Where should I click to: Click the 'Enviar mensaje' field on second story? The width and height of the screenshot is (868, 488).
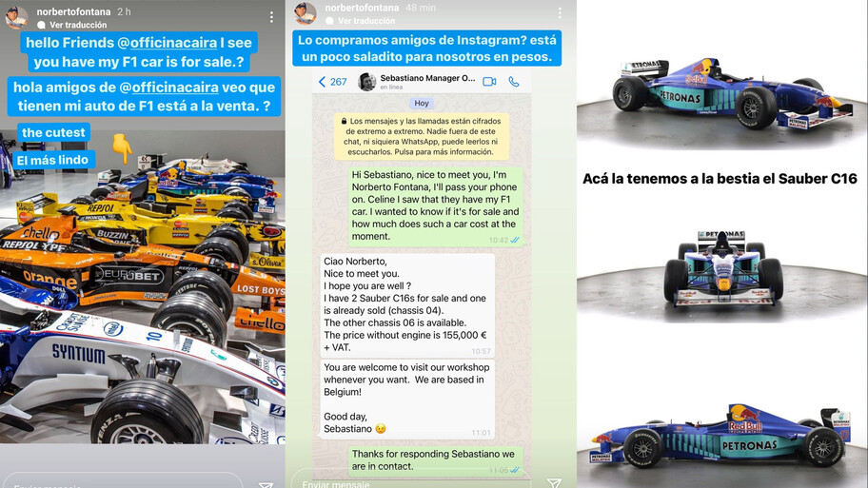pyautogui.click(x=411, y=480)
